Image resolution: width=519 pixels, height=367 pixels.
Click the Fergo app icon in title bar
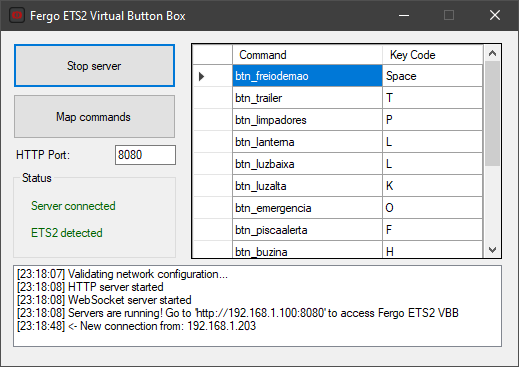pyautogui.click(x=17, y=16)
